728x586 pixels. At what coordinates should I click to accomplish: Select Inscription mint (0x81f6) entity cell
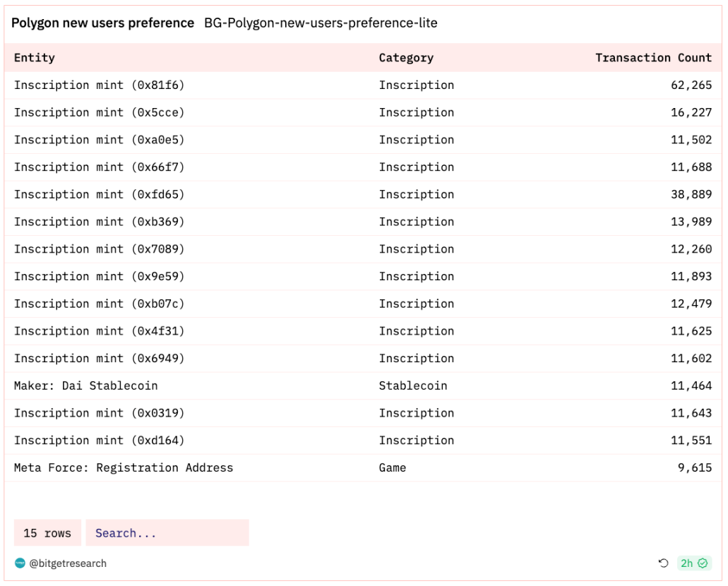coord(100,85)
